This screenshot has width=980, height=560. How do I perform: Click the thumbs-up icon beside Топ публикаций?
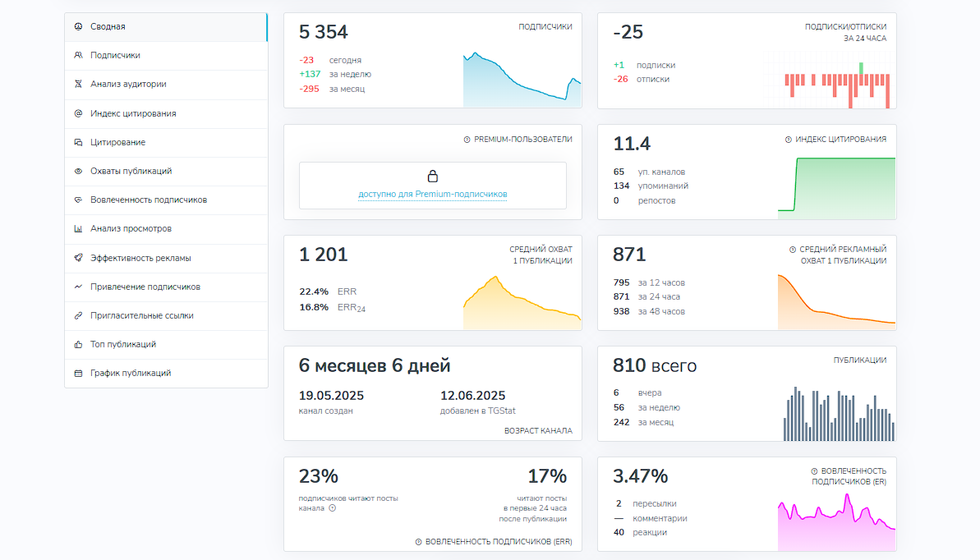(x=78, y=345)
